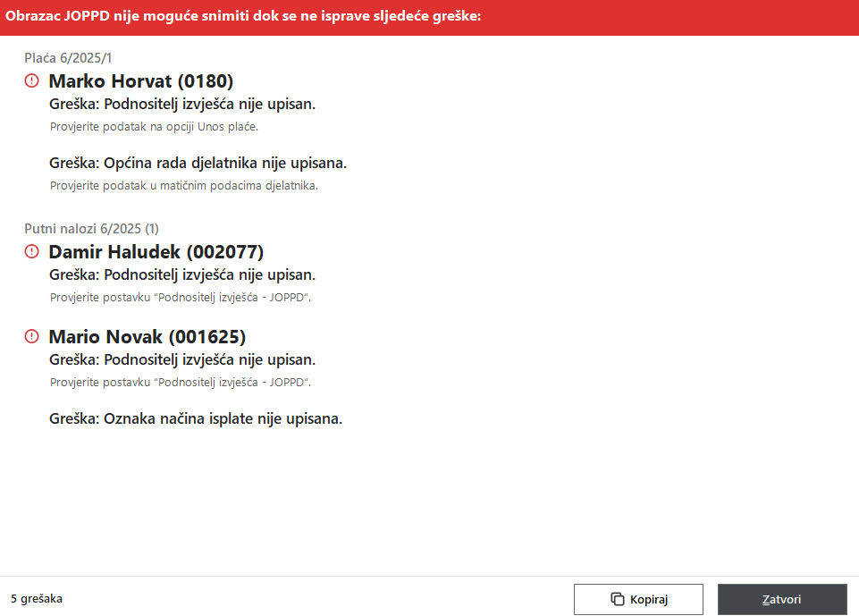Click the matičnim podacima djelatnika hint text
The height and width of the screenshot is (616, 859).
pyautogui.click(x=183, y=186)
